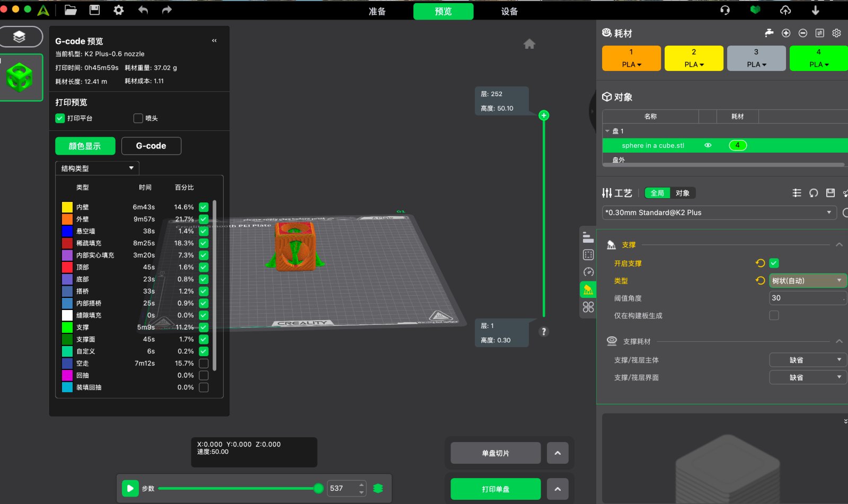Collapse the 支撑耗材 section
This screenshot has width=848, height=504.
(839, 341)
